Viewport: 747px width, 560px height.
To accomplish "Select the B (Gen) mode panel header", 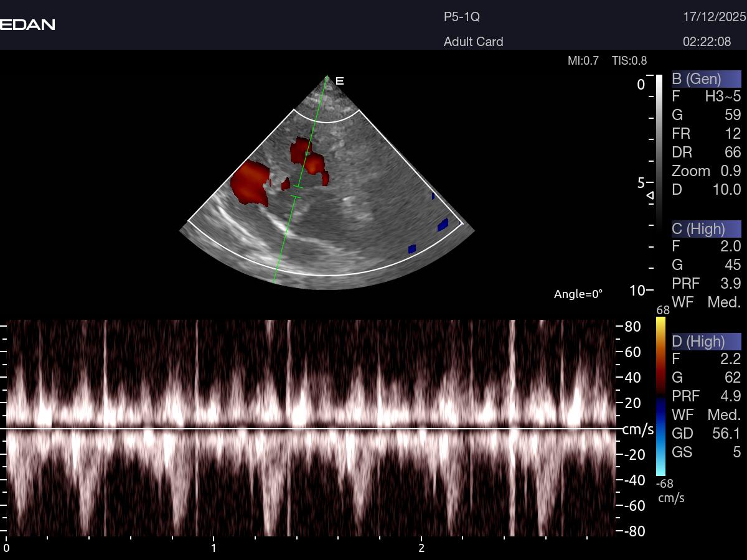I will click(x=706, y=79).
